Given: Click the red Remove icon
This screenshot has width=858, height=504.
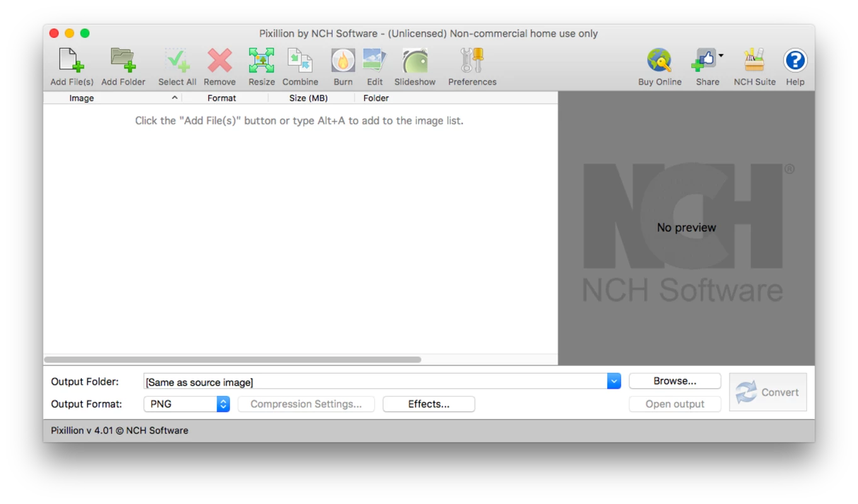Looking at the screenshot, I should (x=220, y=60).
